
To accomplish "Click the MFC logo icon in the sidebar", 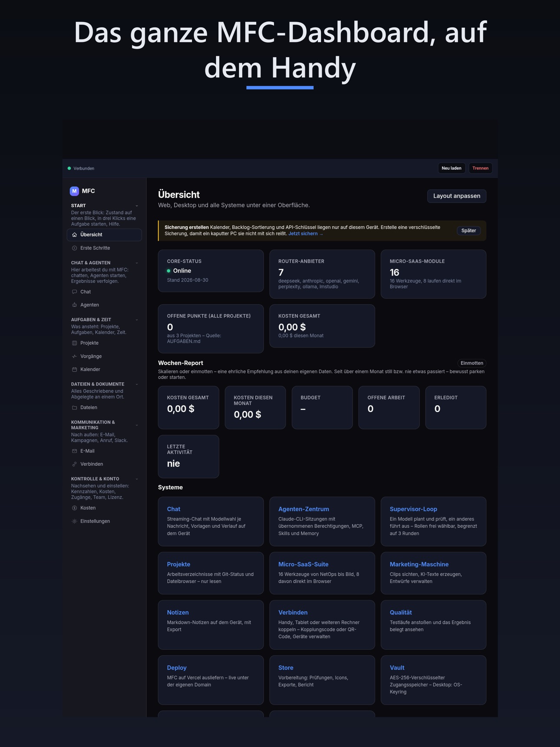I will pos(74,191).
